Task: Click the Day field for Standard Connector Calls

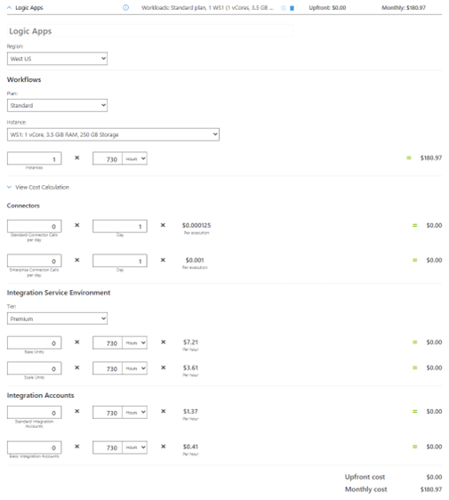Action: (x=120, y=226)
